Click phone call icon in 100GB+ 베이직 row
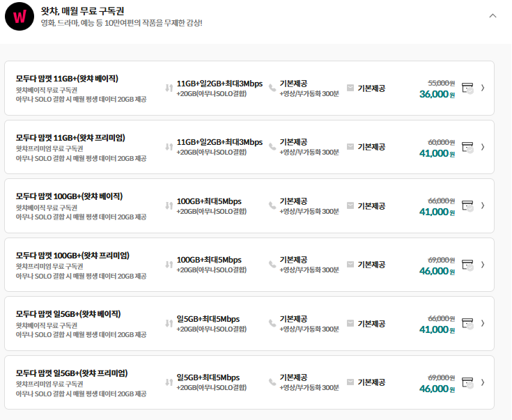 tap(272, 205)
